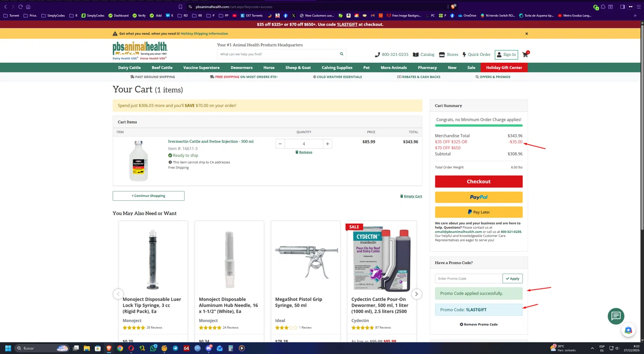Viewport: 644px width, 354px height.
Task: Reload the current page
Action: [x=20, y=7]
